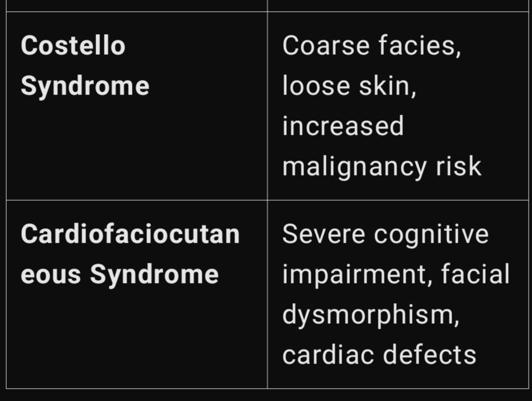Click "Syndrome" under the Costello heading
This screenshot has width=532, height=401.
85,86
